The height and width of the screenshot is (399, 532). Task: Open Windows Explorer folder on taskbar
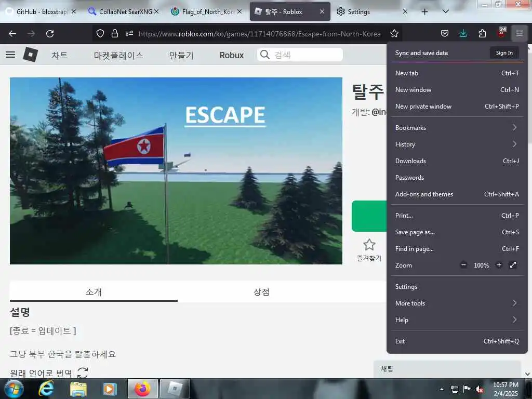(78, 389)
